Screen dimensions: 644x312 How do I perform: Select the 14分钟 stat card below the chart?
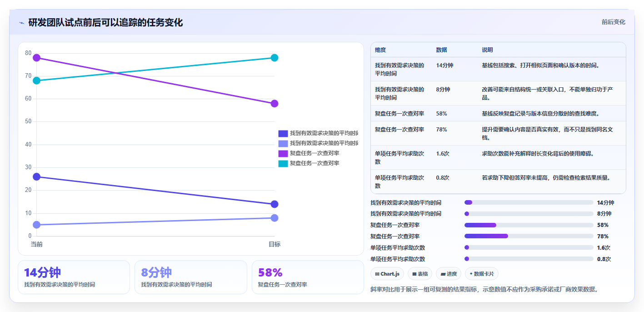click(x=74, y=277)
